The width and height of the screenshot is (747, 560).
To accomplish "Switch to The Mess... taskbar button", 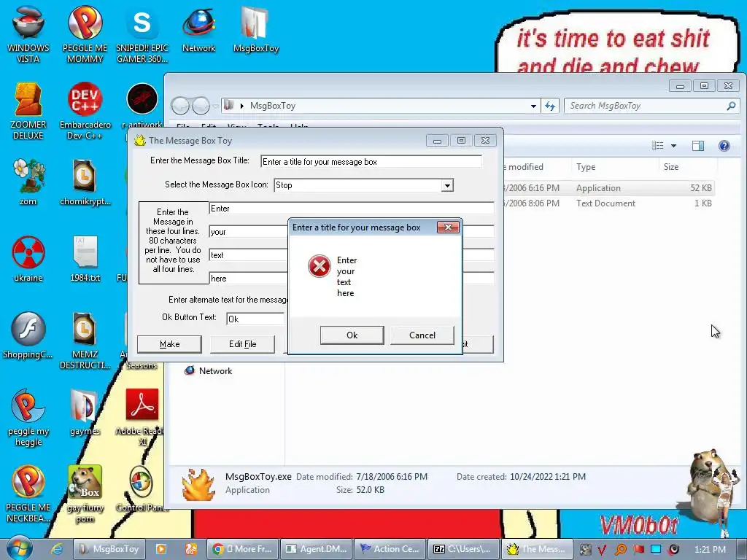I will tap(537, 549).
